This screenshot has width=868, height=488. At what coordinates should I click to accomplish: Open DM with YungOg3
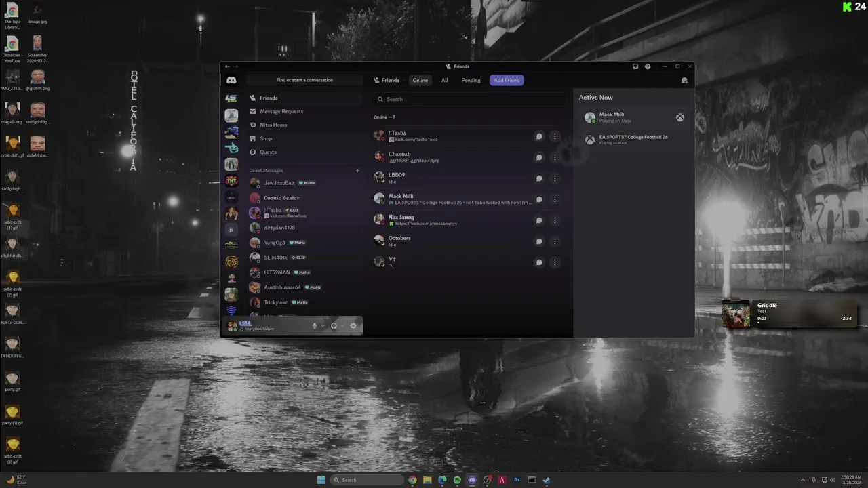point(303,243)
